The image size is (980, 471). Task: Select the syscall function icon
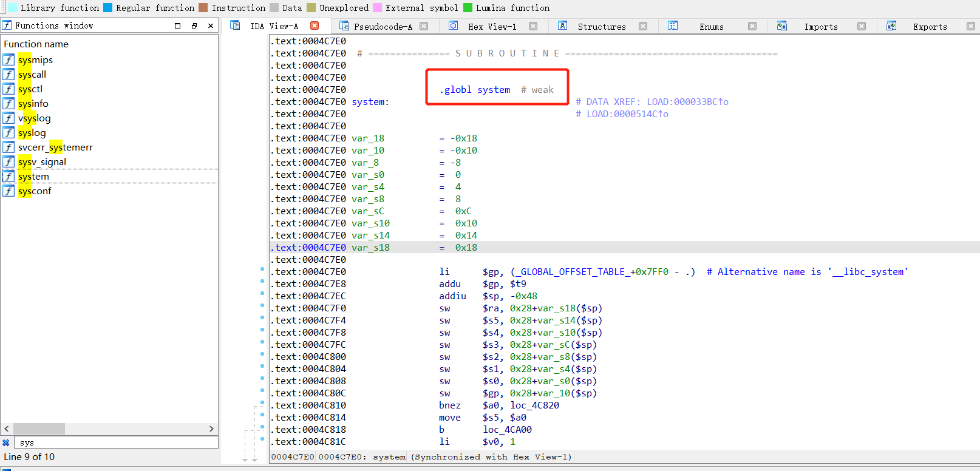[x=9, y=74]
